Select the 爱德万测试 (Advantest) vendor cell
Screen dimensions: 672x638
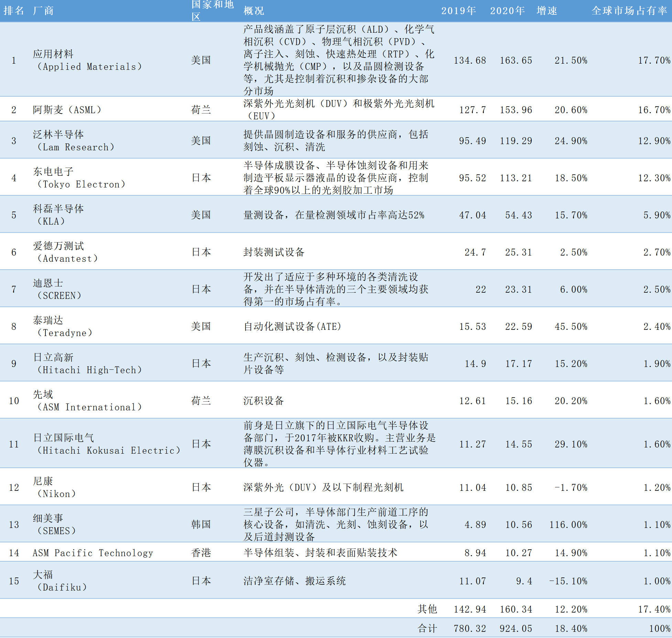pos(66,252)
